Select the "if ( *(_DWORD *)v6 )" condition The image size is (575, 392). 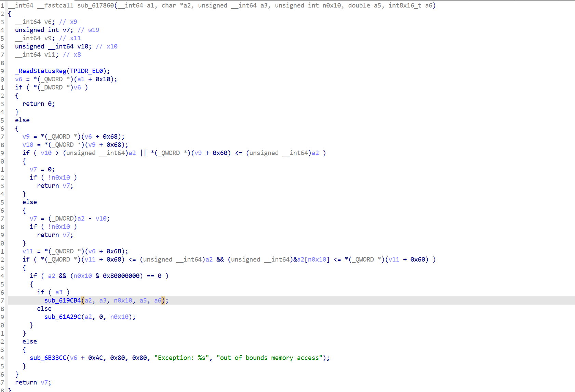point(52,87)
